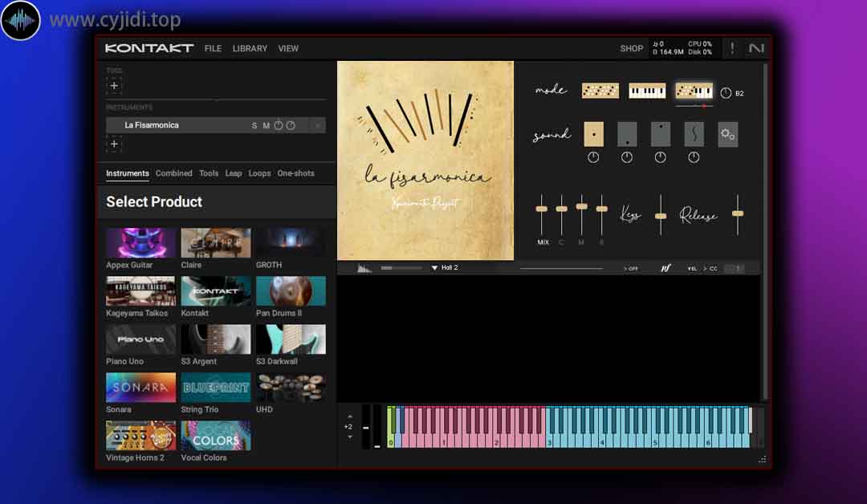
Task: Open the sound settings gears icon
Action: coord(727,134)
